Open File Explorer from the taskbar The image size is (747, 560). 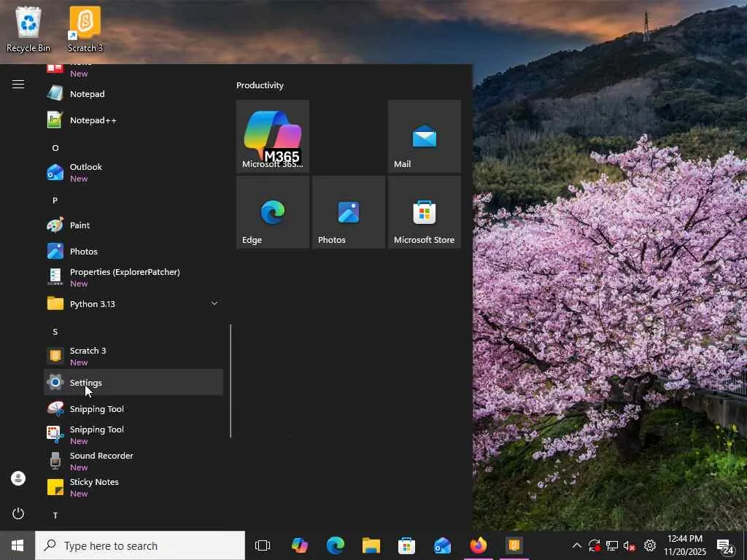(371, 545)
